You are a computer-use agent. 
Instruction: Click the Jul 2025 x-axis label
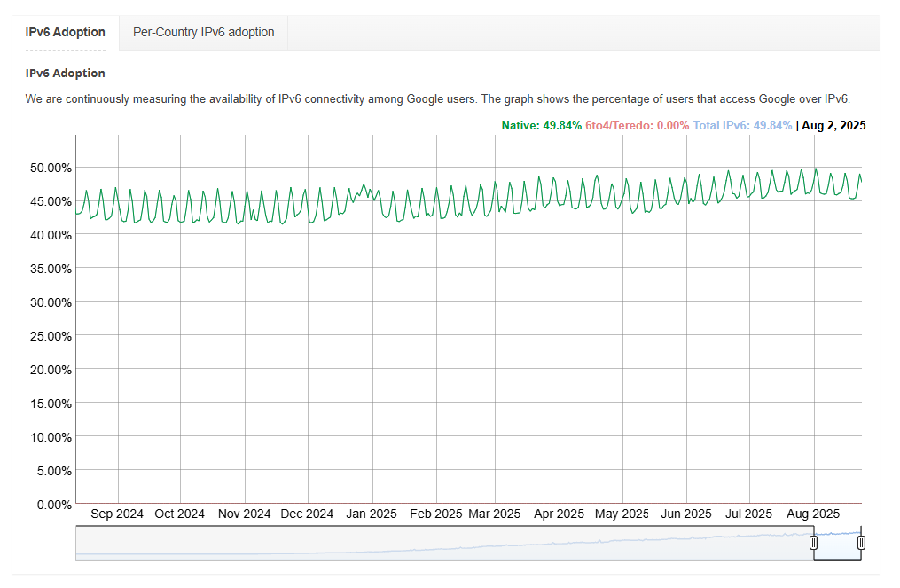748,514
